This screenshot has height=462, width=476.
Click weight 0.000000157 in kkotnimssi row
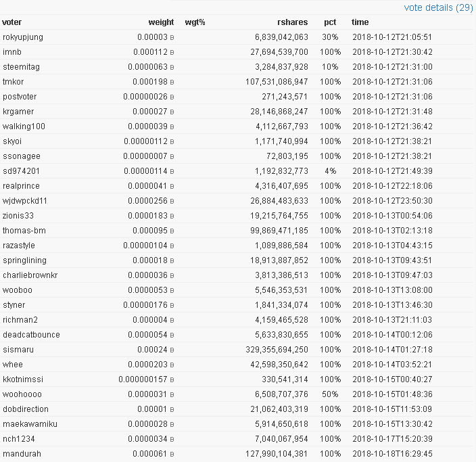point(143,379)
